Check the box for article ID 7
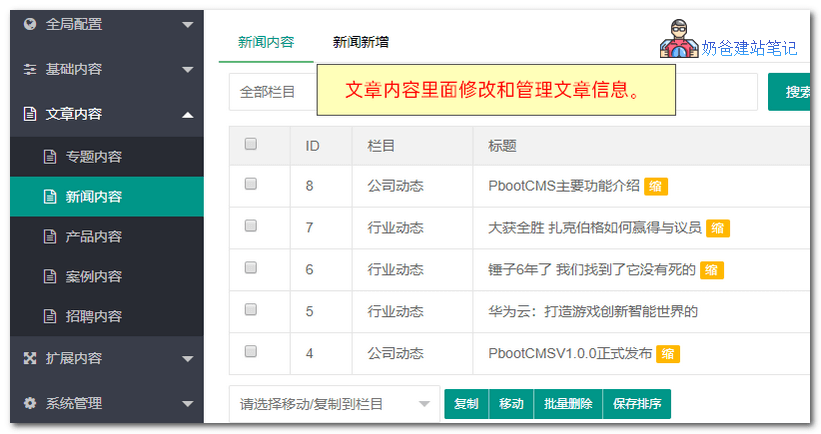821x434 pixels. [251, 226]
